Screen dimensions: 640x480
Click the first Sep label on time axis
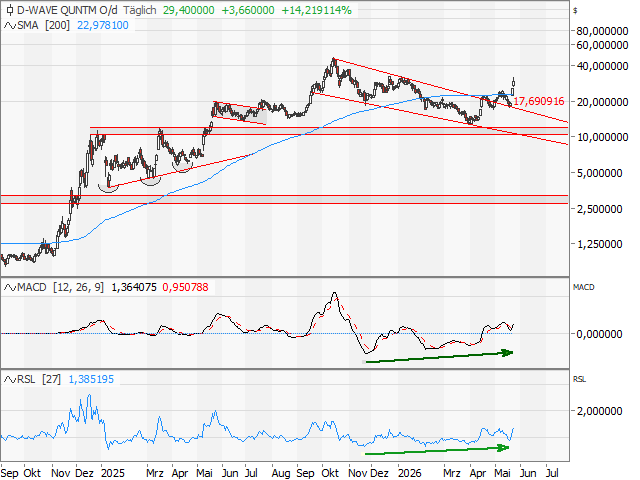tap(10, 473)
